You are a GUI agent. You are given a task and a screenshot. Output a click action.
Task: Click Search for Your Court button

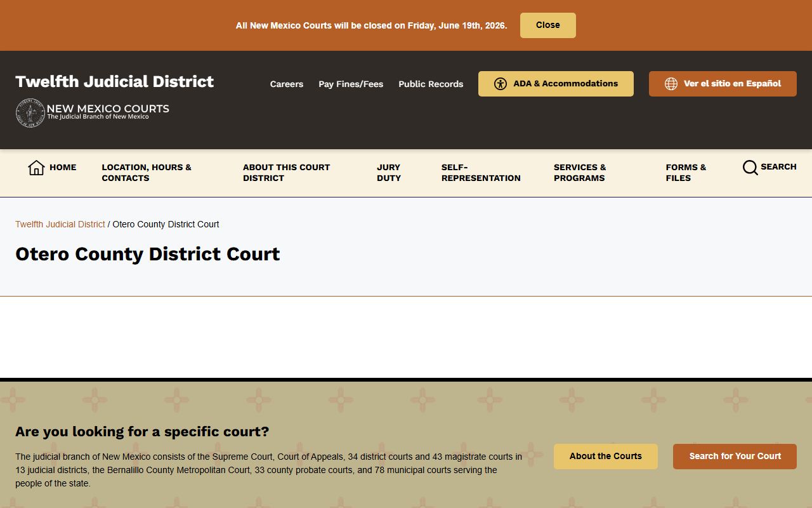coord(735,457)
